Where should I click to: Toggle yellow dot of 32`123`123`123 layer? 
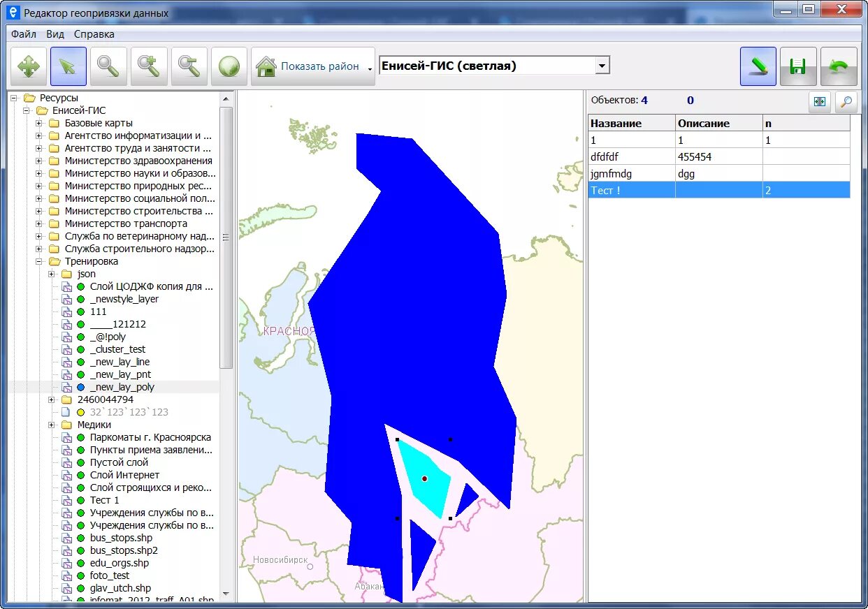pyautogui.click(x=80, y=412)
